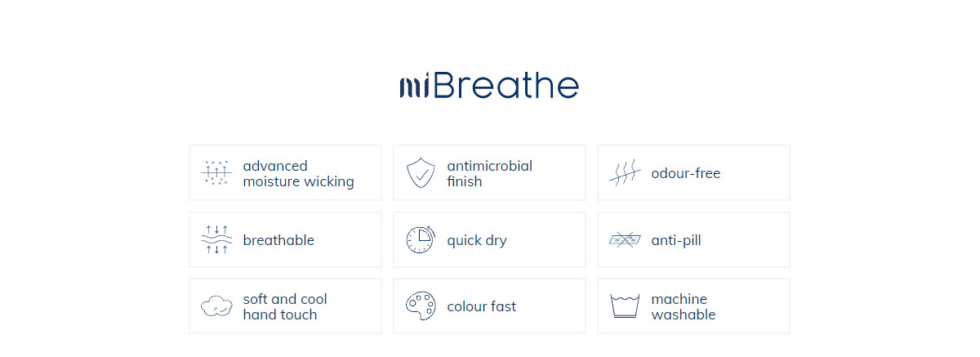Screen dimensions: 980x357
Task: Select the 'antimicrobial finish' text
Action: tap(489, 173)
